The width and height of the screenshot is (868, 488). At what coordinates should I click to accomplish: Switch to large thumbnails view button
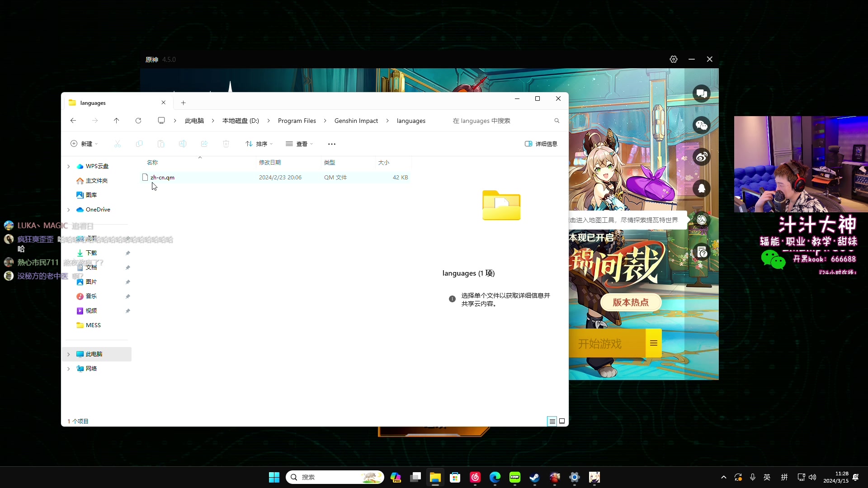coord(562,421)
